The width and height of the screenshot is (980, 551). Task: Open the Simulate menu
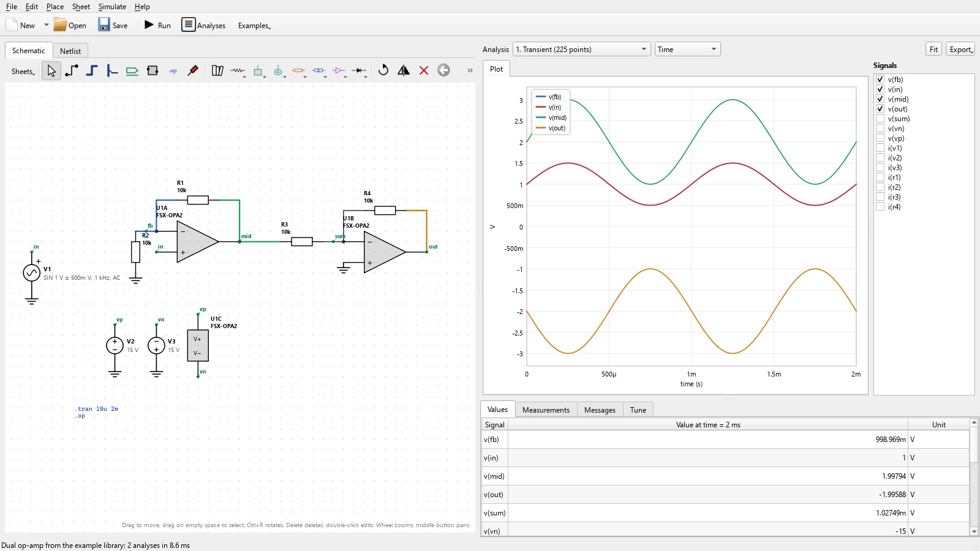112,7
